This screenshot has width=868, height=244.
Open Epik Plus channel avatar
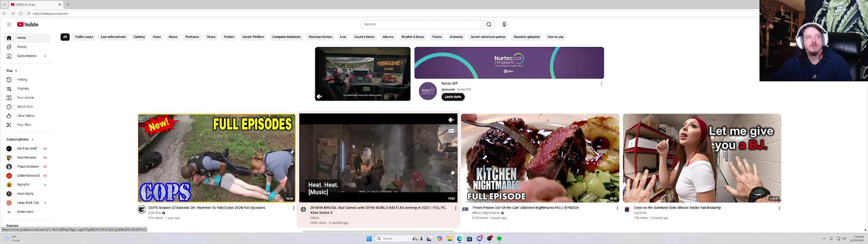(x=142, y=209)
